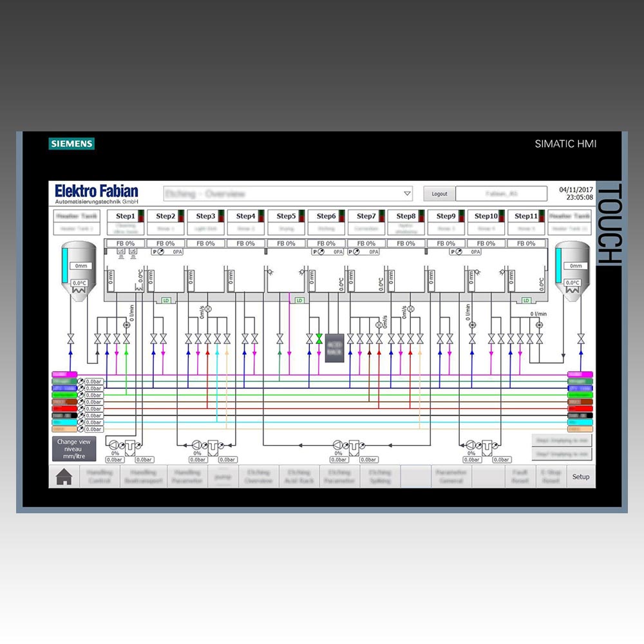Toggle the green open valve under Step6

pyautogui.click(x=319, y=338)
